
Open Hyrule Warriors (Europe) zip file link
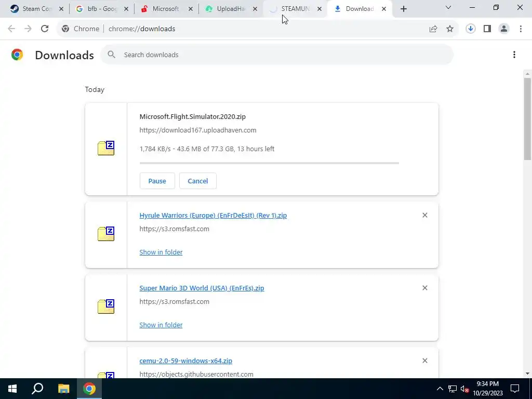[x=213, y=216]
